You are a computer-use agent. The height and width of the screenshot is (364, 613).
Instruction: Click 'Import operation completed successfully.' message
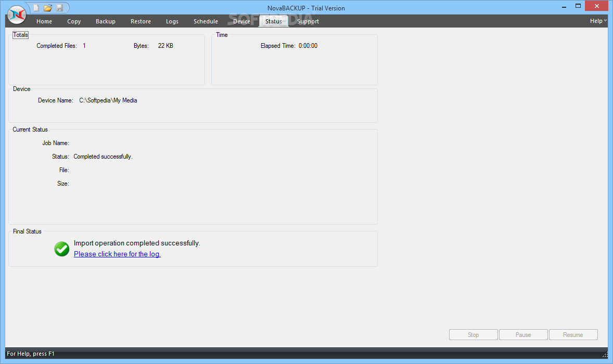coord(137,243)
